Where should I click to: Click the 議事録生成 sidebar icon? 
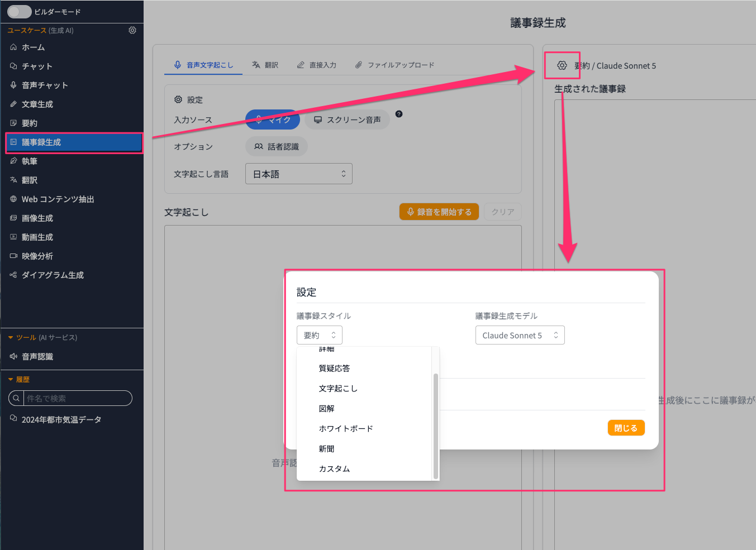coord(13,142)
